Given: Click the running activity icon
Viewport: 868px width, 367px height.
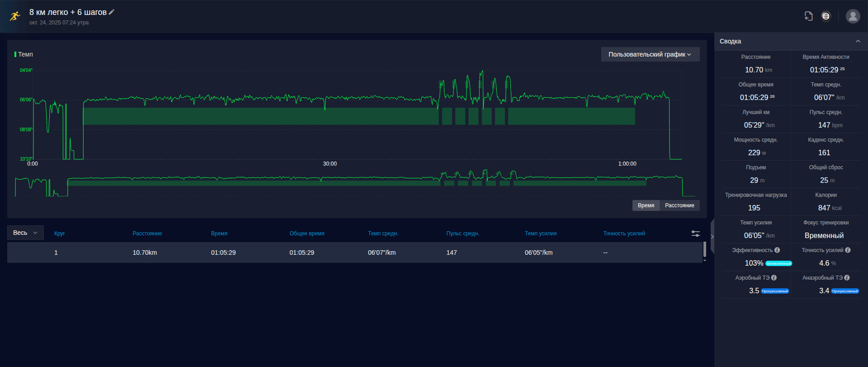Looking at the screenshot, I should [x=15, y=16].
